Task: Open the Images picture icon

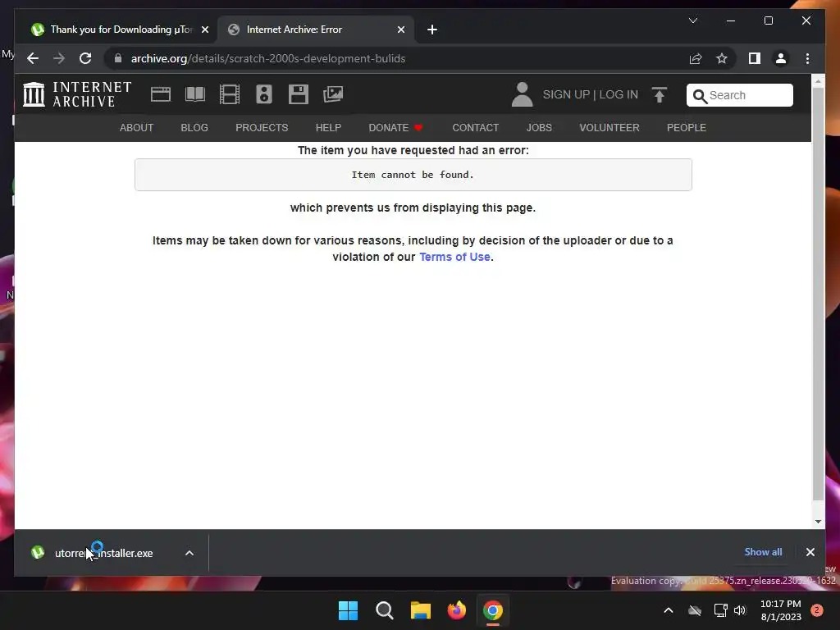Action: tap(333, 94)
